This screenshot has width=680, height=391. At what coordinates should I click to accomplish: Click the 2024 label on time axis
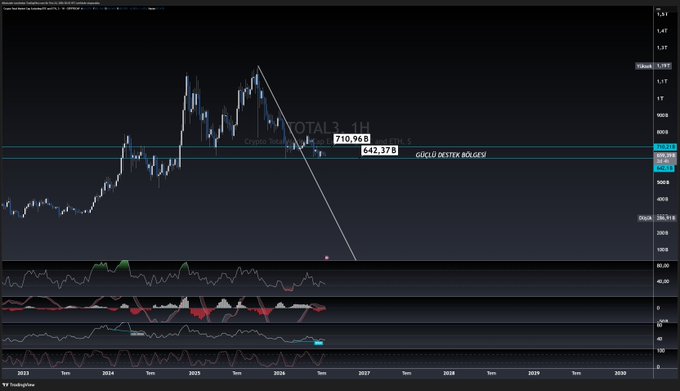click(x=108, y=373)
